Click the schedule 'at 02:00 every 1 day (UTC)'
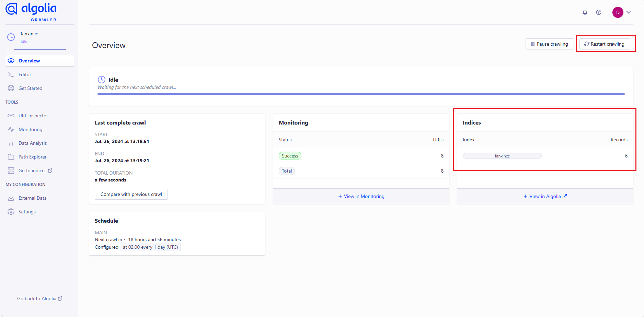 (150, 247)
